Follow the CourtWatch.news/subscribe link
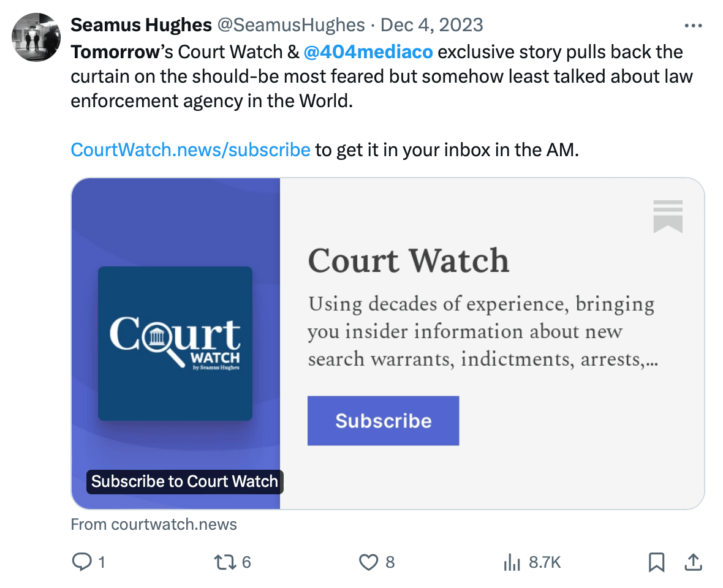 (191, 150)
